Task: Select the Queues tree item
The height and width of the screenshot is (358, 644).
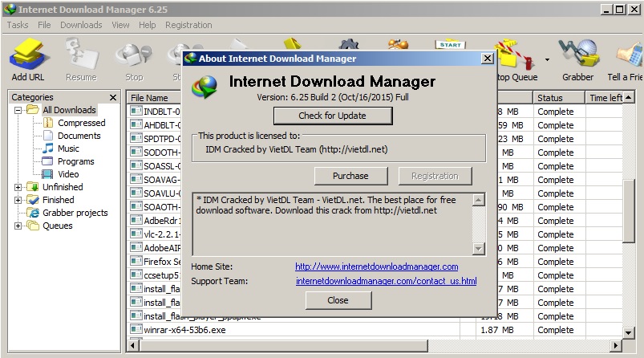Action: tap(58, 226)
